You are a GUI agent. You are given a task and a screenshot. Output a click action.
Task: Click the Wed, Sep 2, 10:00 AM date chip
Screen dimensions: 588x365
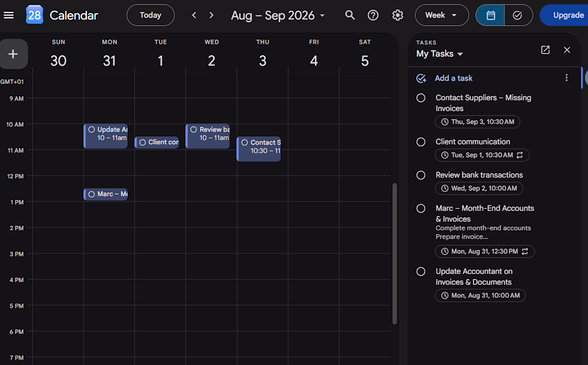[479, 188]
